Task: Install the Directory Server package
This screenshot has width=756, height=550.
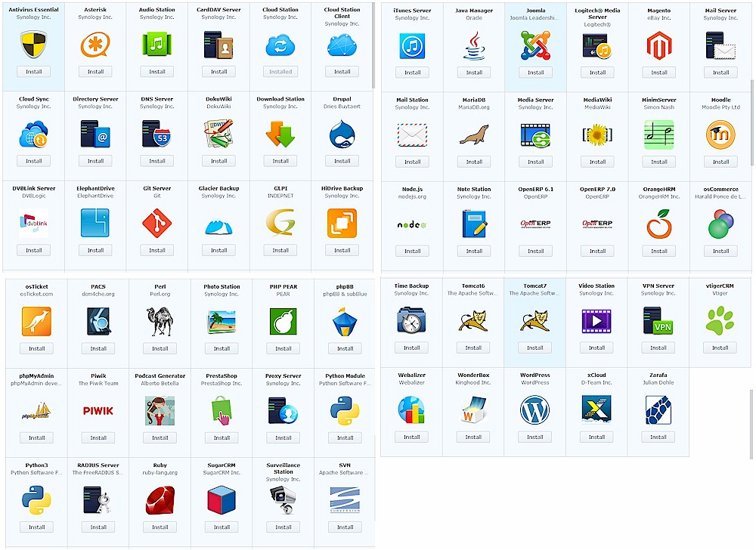Action: [95, 161]
